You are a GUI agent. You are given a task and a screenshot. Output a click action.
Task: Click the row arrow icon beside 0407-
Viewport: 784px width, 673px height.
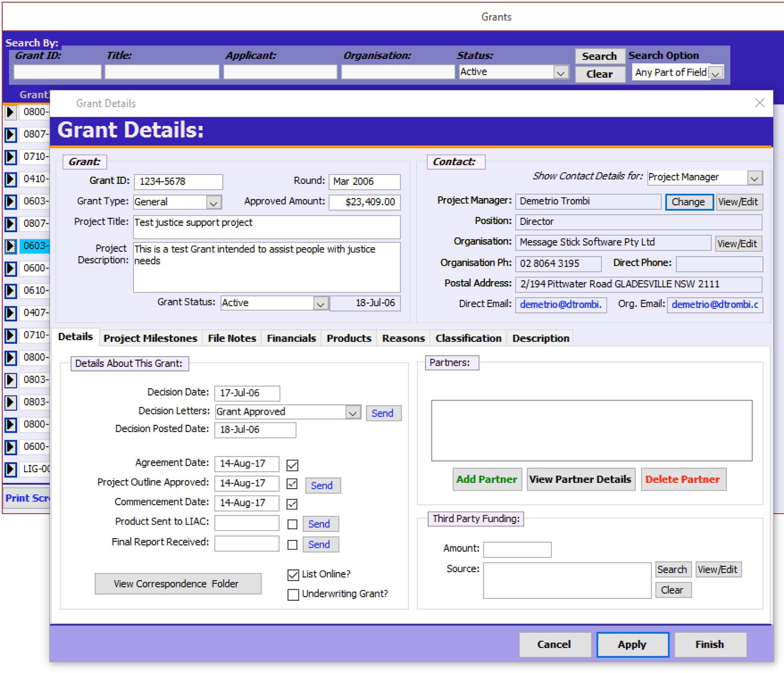[x=10, y=313]
